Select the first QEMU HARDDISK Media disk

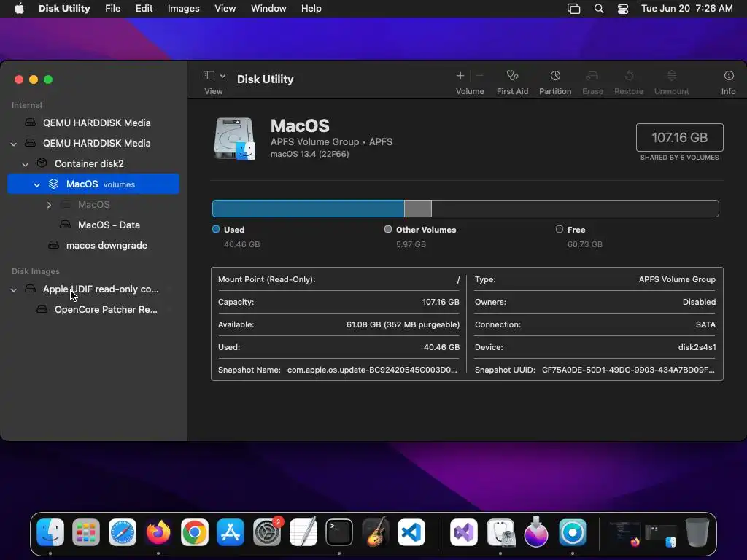tap(97, 122)
